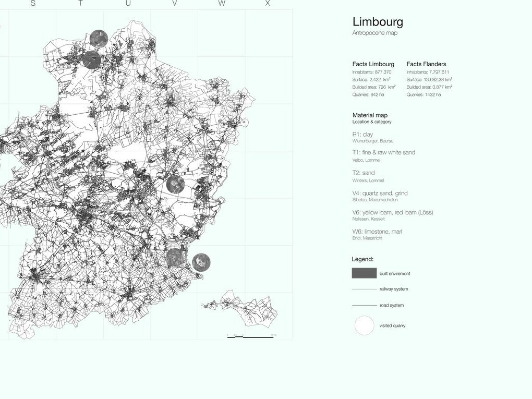Click the railway system legend line
The height and width of the screenshot is (399, 532).
[x=365, y=289]
